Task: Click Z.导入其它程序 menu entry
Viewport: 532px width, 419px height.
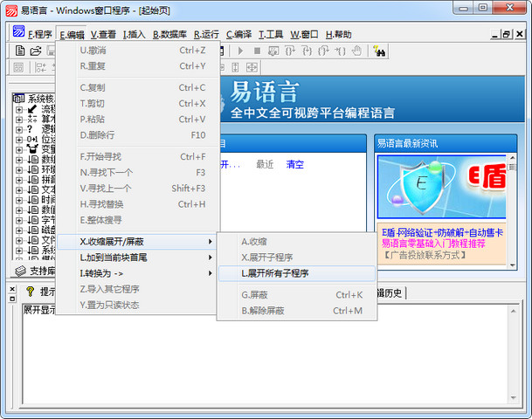Action: [137, 289]
